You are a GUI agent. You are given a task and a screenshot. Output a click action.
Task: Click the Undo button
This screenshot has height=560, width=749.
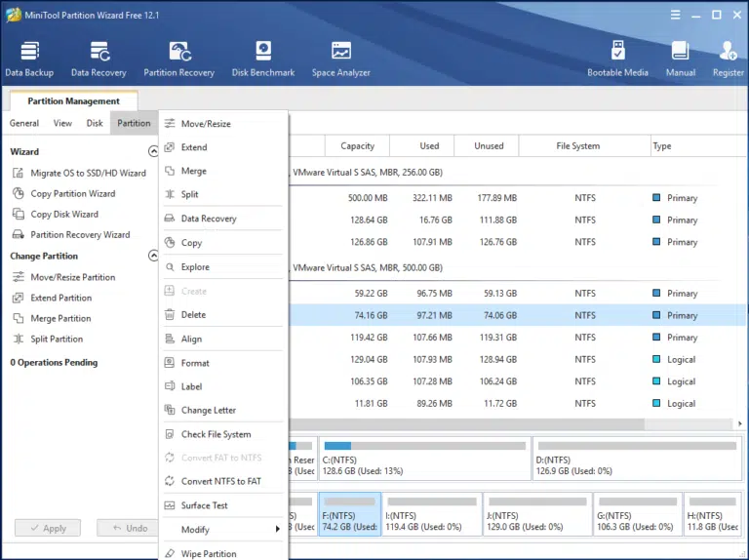(x=128, y=528)
